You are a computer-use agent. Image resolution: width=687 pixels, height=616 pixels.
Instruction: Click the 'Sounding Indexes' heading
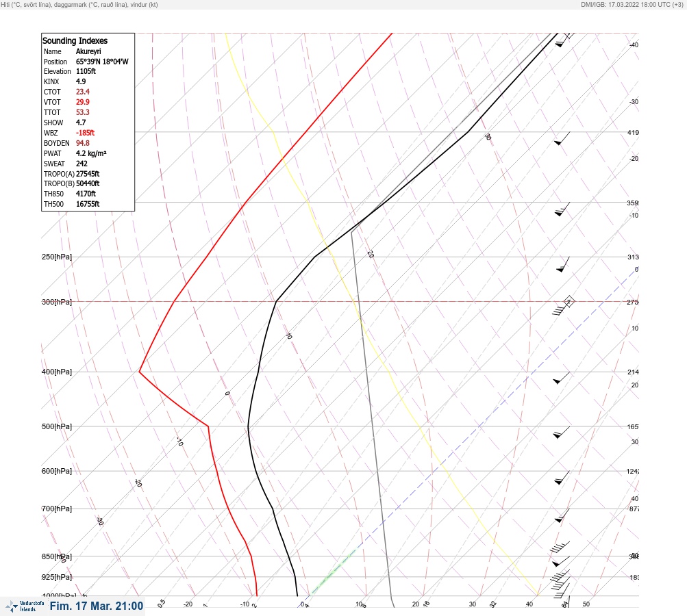pyautogui.click(x=75, y=40)
